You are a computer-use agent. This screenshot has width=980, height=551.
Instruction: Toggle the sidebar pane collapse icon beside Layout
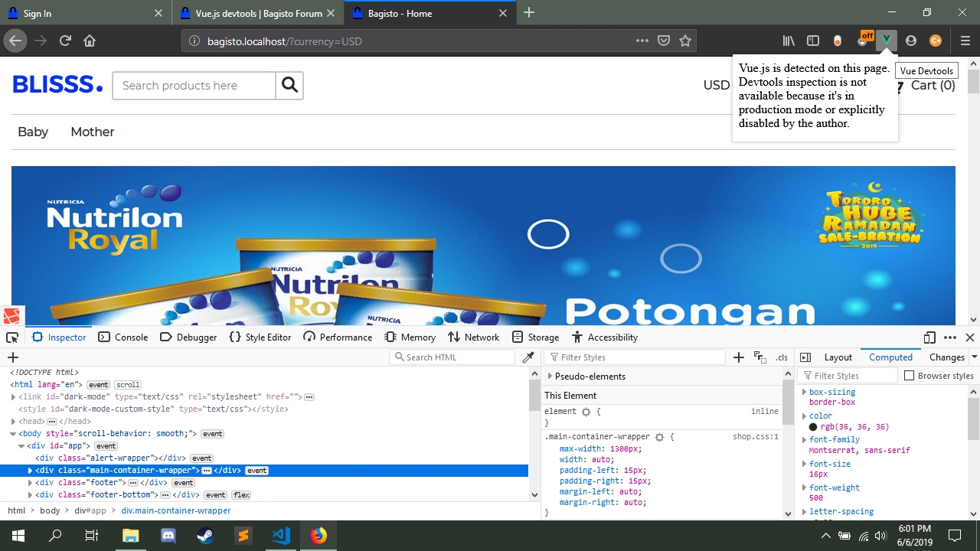[x=805, y=357]
